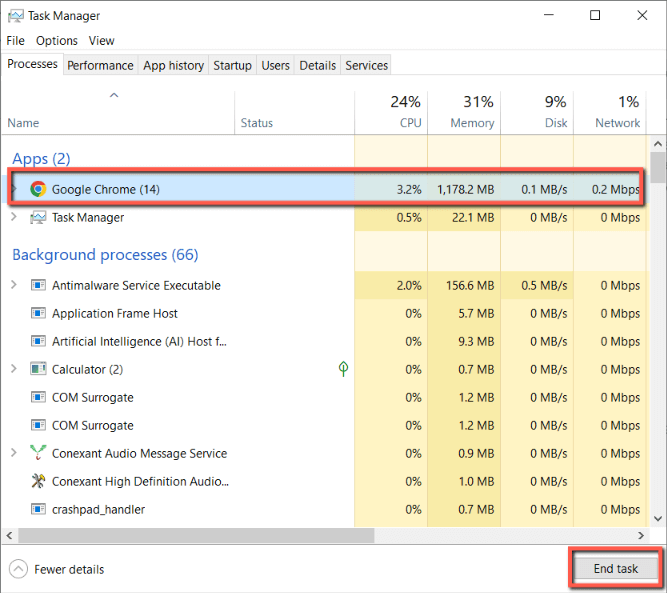Click the 2.0% CPU value for Antimalware
667x593 pixels.
coord(409,285)
